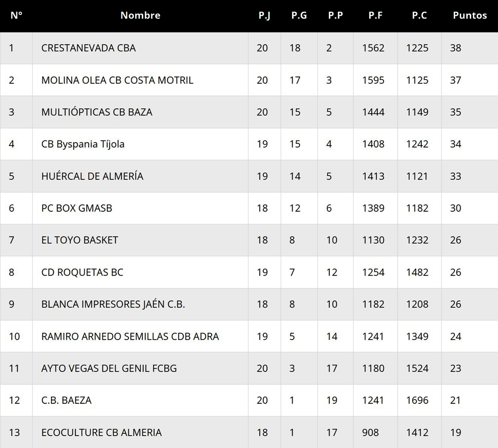Select the P.C column header

[x=419, y=15]
